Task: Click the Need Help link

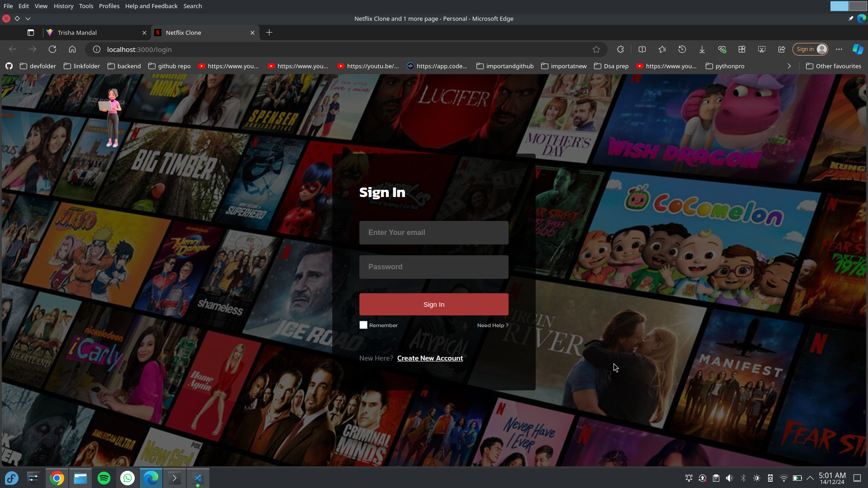Action: point(492,325)
